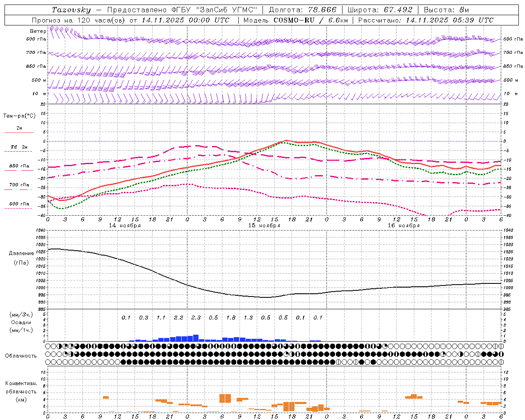Click the "1.8" three-hour precipitation value
Viewport: 525px width, 420px height.
coord(231,318)
